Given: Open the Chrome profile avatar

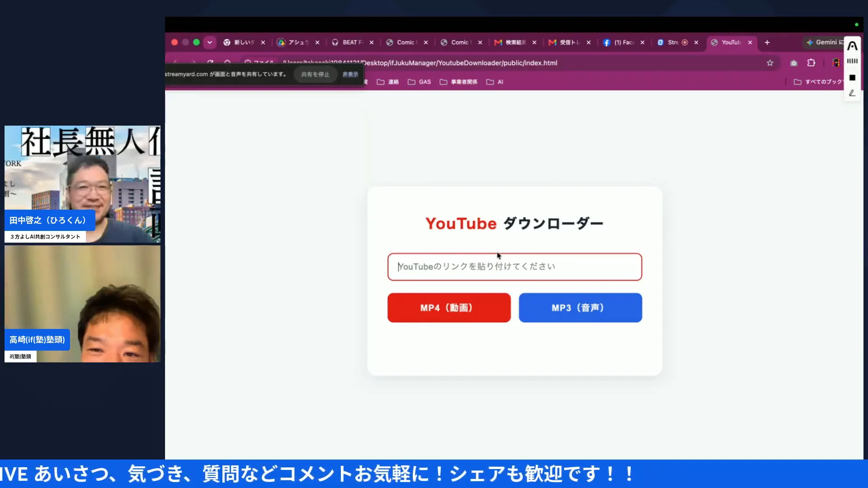Looking at the screenshot, I should [836, 63].
